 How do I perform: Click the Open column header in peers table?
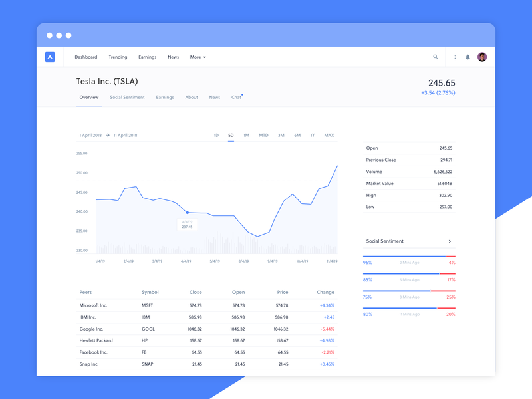tap(238, 292)
